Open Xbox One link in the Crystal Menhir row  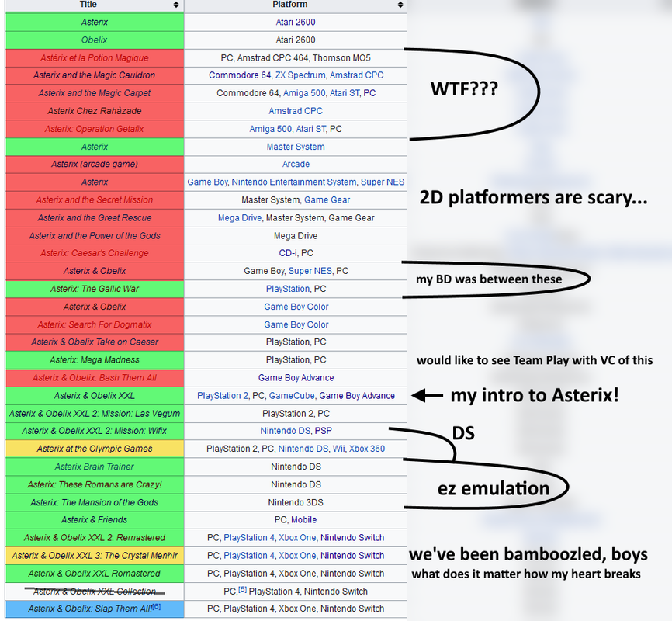coord(297,556)
